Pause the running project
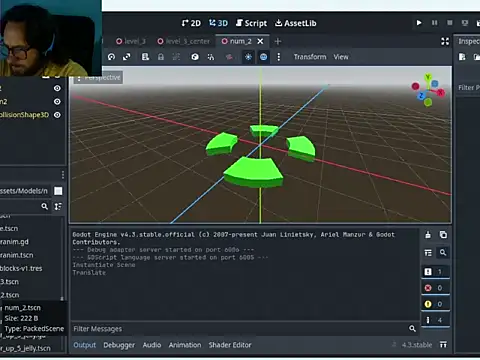 pos(434,23)
